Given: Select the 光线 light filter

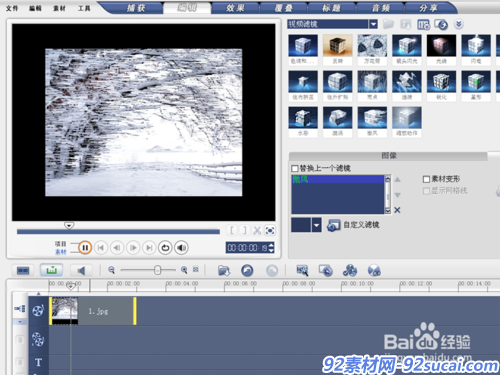Looking at the screenshot, I should 441,50.
